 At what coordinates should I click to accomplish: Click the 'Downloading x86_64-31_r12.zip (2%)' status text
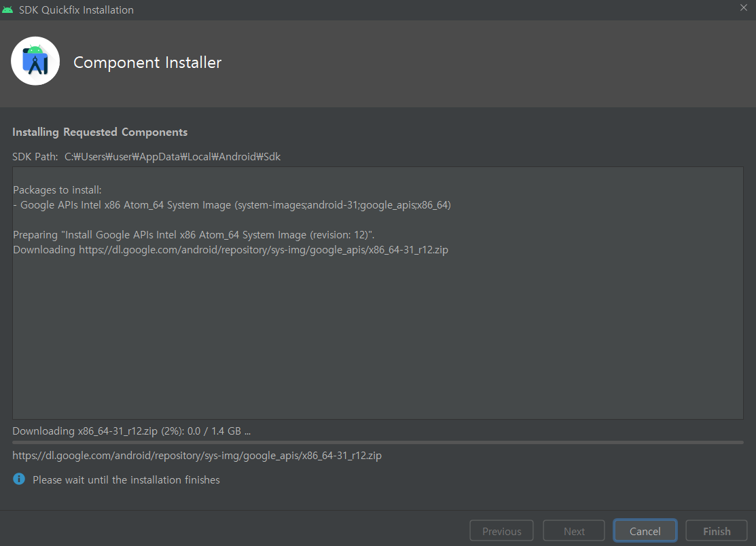[131, 431]
